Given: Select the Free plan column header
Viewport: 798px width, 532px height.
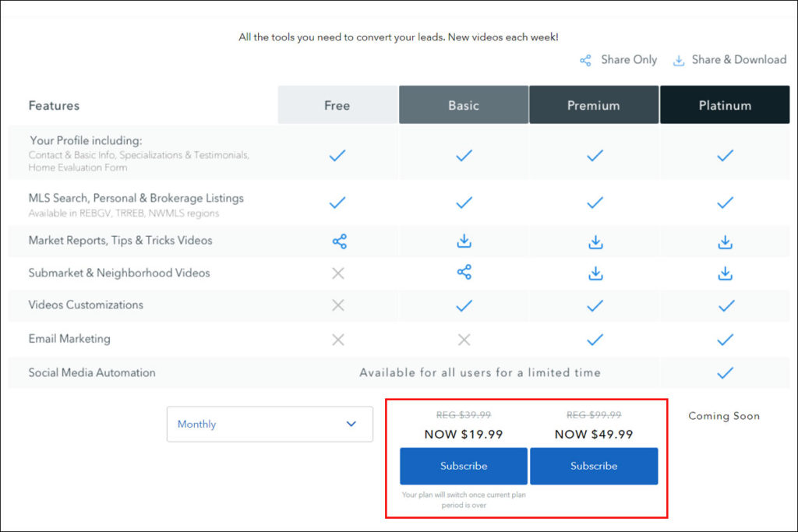Looking at the screenshot, I should pyautogui.click(x=337, y=105).
